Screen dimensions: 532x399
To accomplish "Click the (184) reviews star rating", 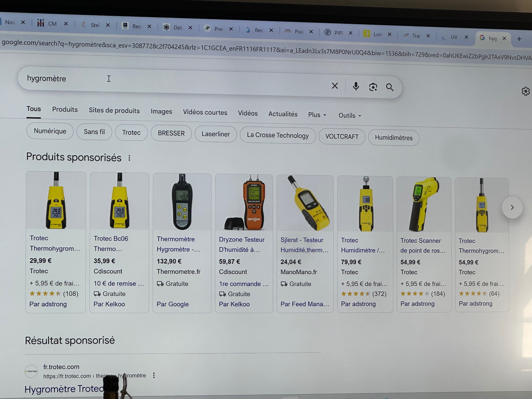I will 423,294.
